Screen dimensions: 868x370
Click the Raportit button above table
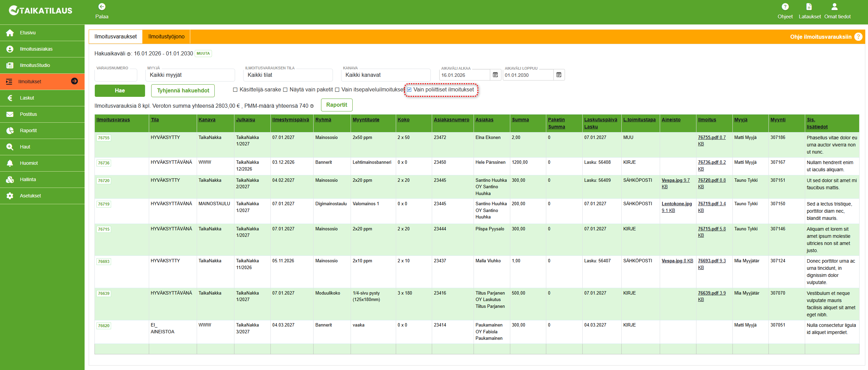pos(337,105)
